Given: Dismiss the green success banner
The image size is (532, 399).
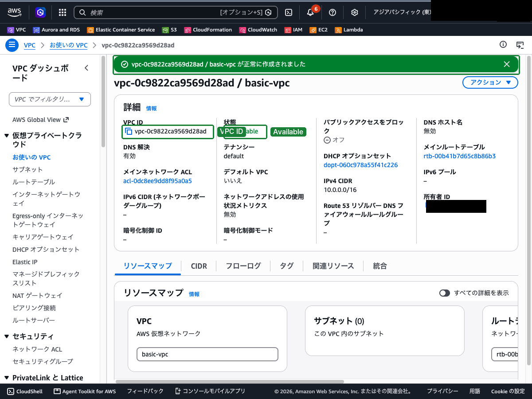Looking at the screenshot, I should (507, 64).
